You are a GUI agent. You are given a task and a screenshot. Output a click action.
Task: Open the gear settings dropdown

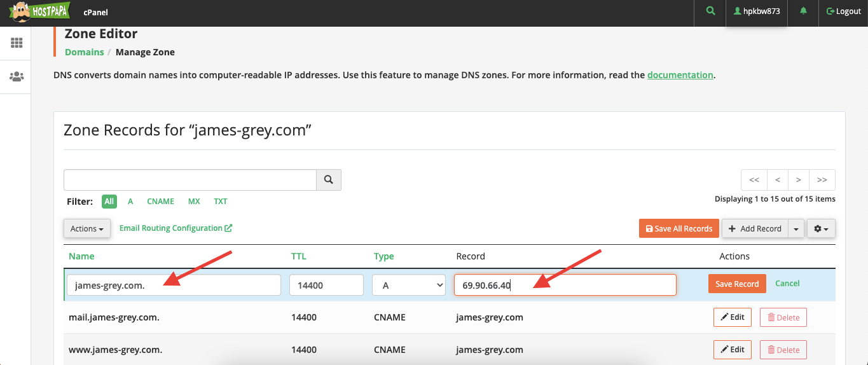821,228
